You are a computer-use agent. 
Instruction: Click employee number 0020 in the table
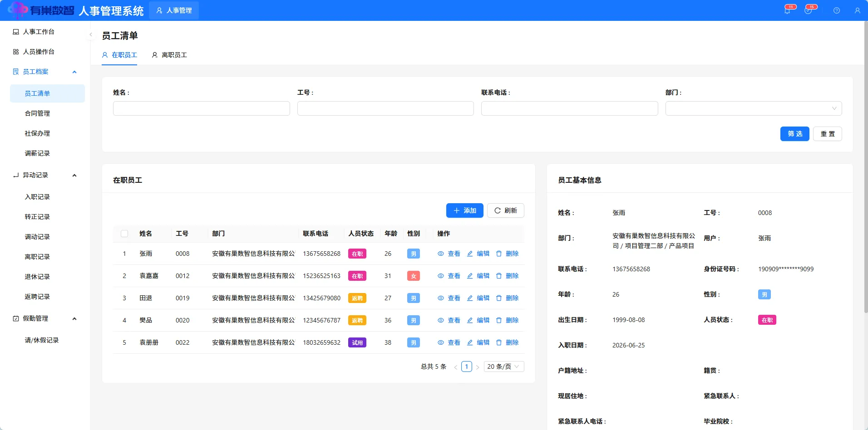pyautogui.click(x=182, y=320)
